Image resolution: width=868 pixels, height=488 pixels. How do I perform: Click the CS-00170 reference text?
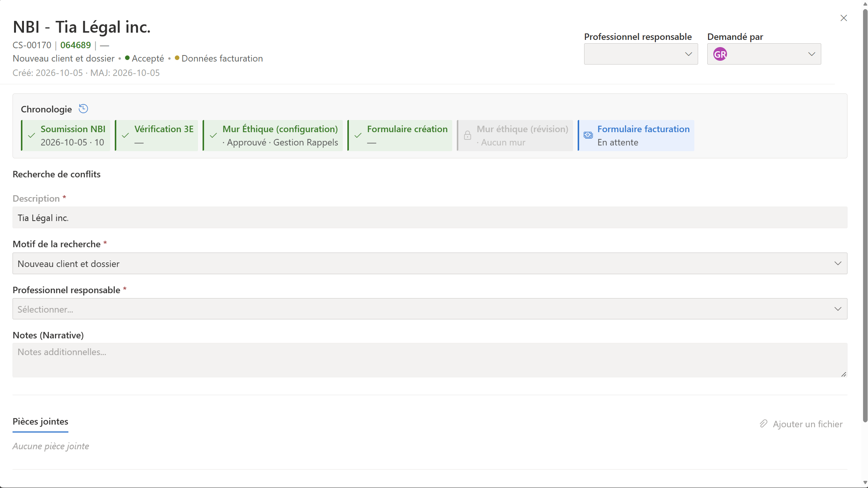point(32,45)
